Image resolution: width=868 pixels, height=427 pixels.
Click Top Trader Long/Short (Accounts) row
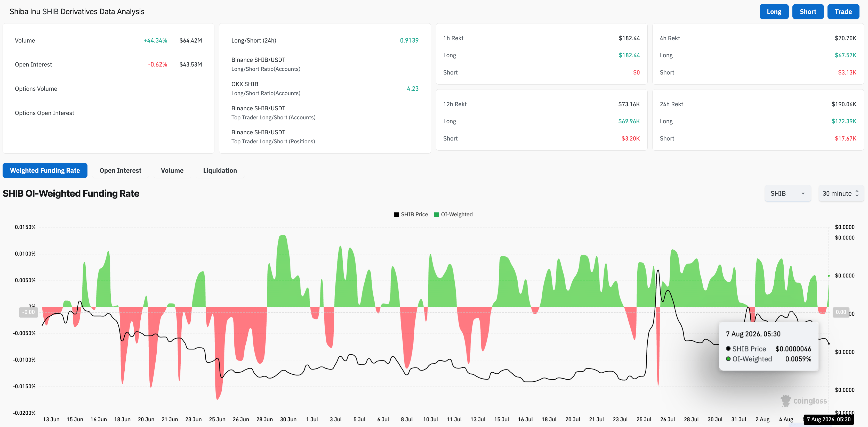click(325, 113)
